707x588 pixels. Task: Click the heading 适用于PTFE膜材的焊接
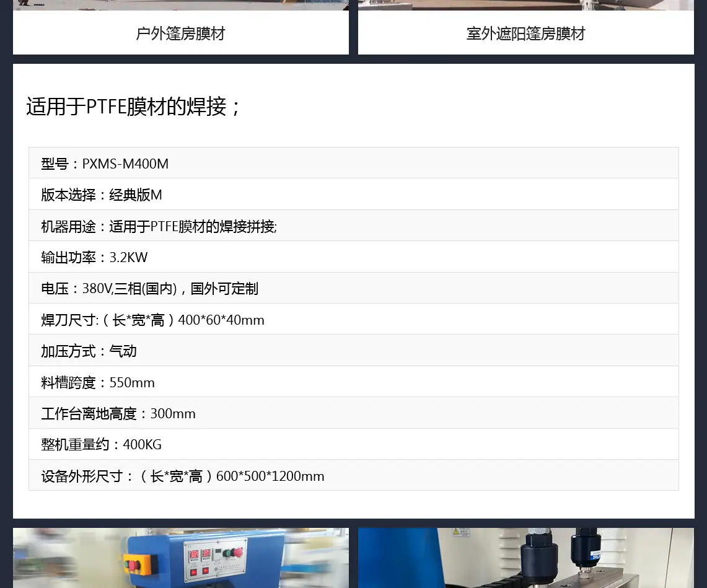tap(133, 107)
